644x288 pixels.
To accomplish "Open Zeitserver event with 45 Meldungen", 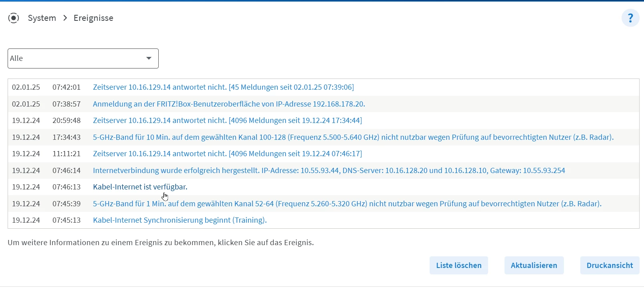I will pos(223,87).
